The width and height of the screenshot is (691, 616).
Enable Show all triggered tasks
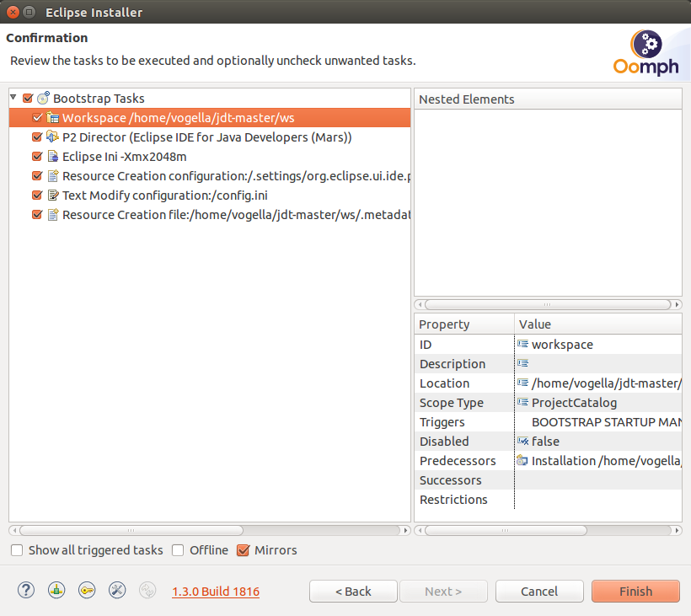(17, 550)
